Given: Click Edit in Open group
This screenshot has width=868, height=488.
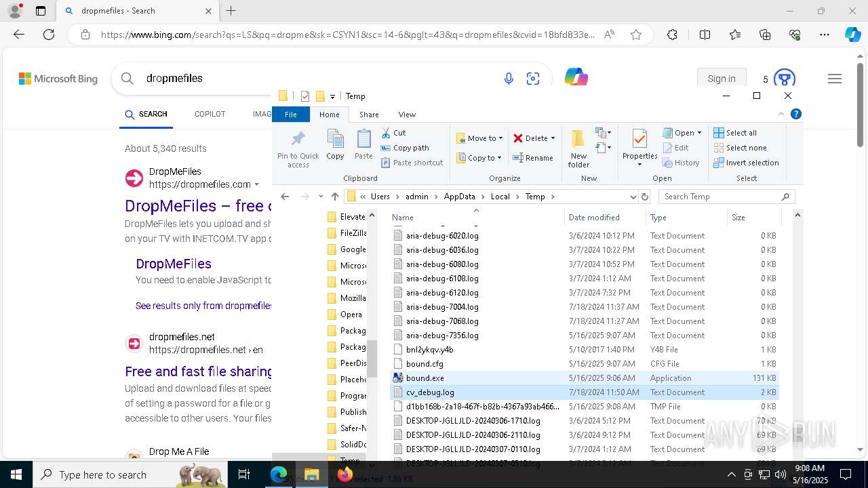Looking at the screenshot, I should (675, 148).
